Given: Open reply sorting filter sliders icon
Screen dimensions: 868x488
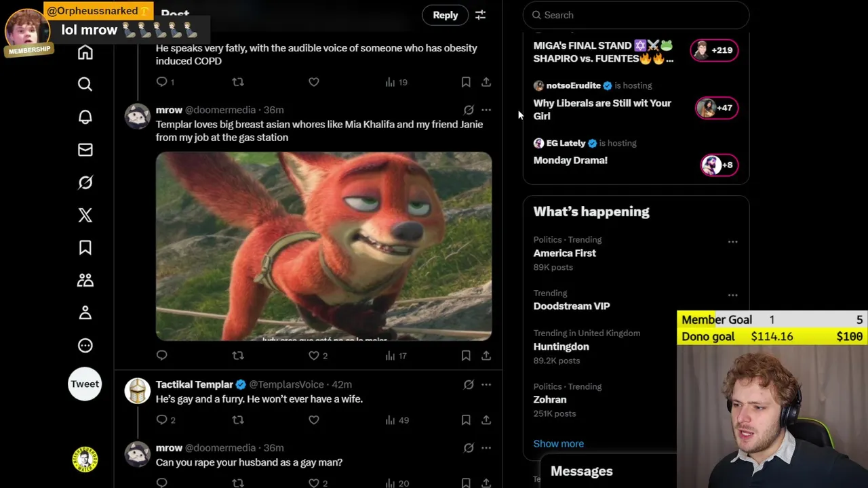Looking at the screenshot, I should tap(480, 15).
